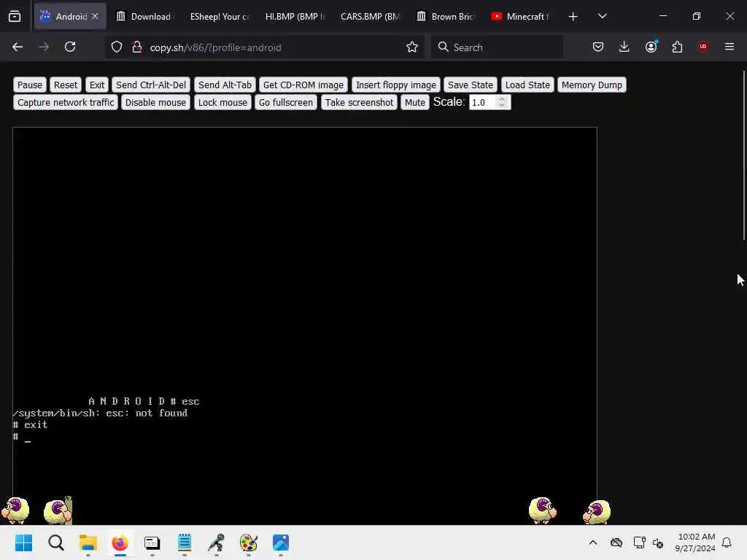Click the page vertical scrollbar

pyautogui.click(x=743, y=155)
